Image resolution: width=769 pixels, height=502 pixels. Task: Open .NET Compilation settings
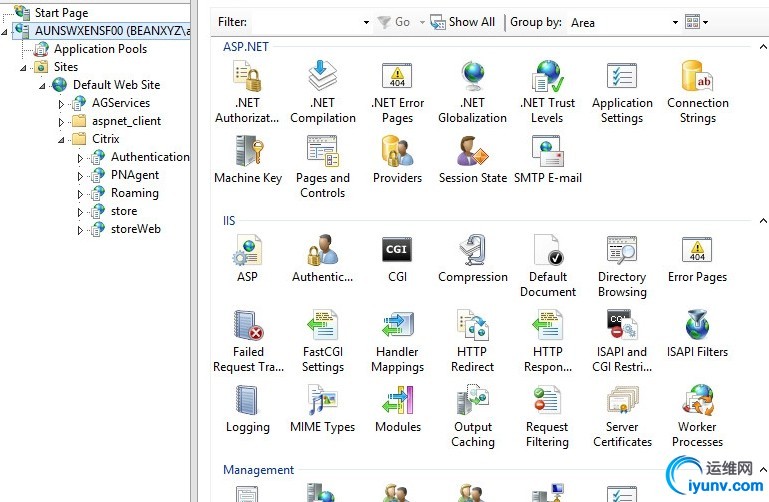323,91
